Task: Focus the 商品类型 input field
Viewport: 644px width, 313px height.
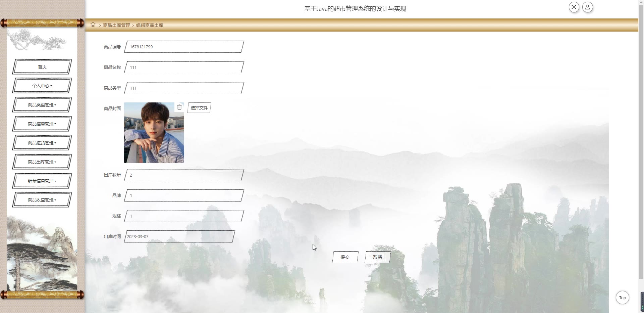Action: pos(184,88)
